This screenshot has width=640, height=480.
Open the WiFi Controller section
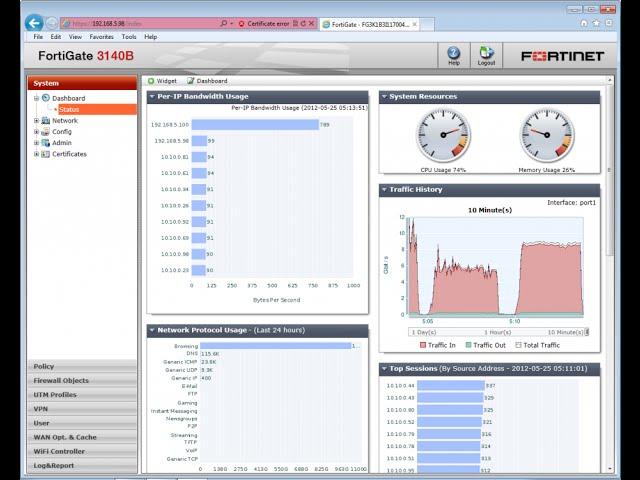[x=82, y=451]
